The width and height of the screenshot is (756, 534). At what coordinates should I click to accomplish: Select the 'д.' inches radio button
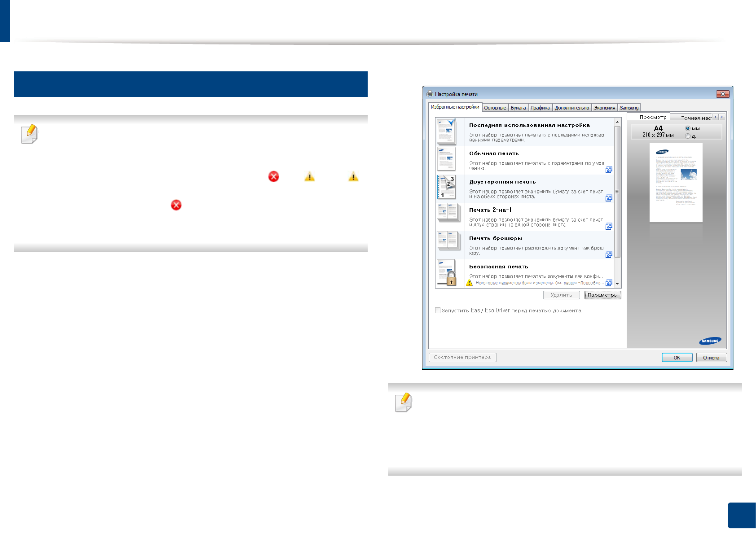tap(688, 136)
